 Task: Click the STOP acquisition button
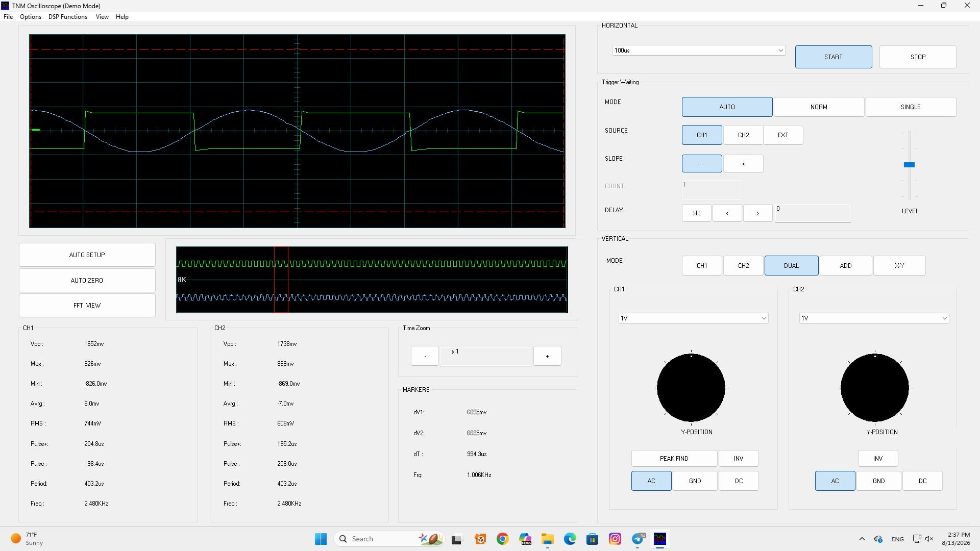[x=918, y=57]
